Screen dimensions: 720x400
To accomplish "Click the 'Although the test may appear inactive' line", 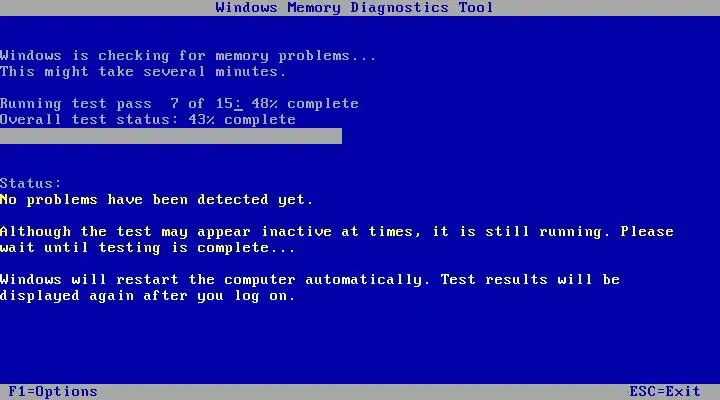I will pyautogui.click(x=337, y=232).
